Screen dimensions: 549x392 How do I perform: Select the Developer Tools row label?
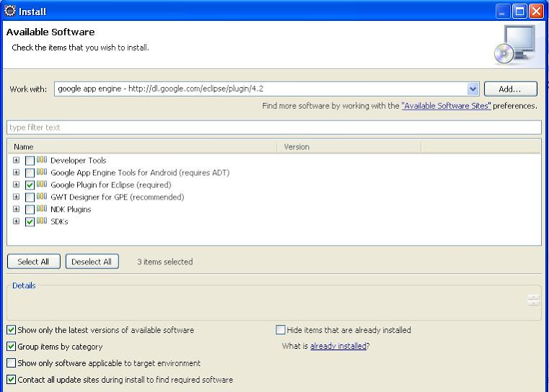pos(79,161)
